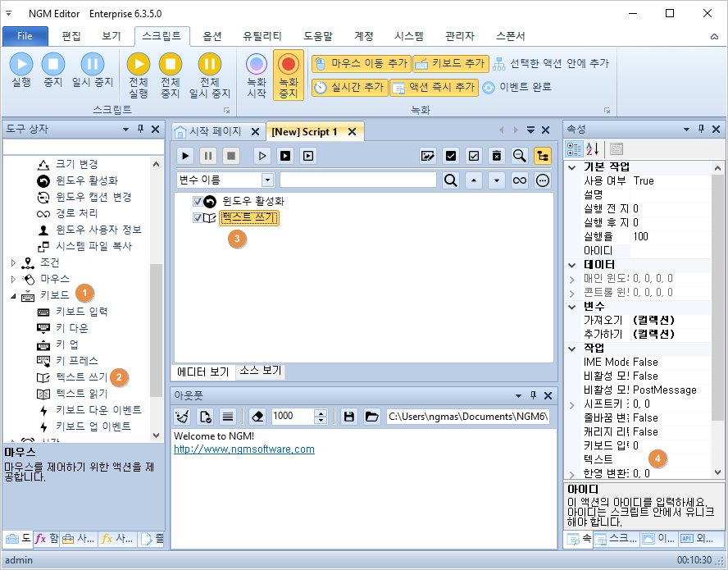Switch to 소스 보기 tab
This screenshot has width=728, height=570.
[261, 371]
